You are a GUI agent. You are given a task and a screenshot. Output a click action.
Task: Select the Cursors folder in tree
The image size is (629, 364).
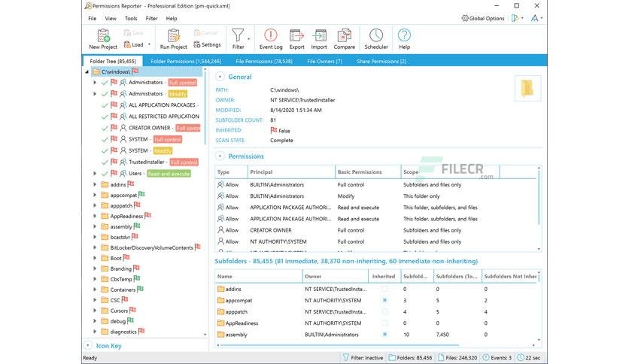point(119,311)
